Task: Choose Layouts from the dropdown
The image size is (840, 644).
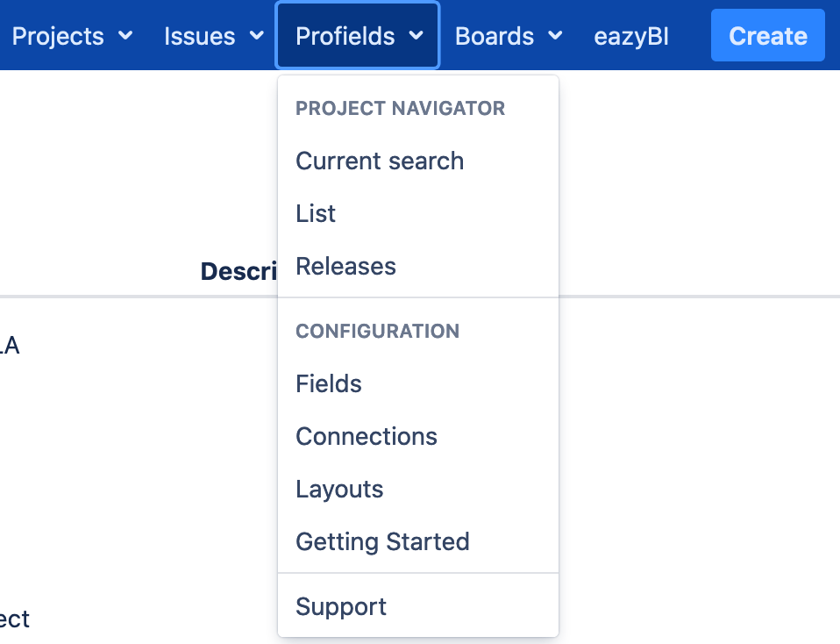Action: pyautogui.click(x=339, y=490)
